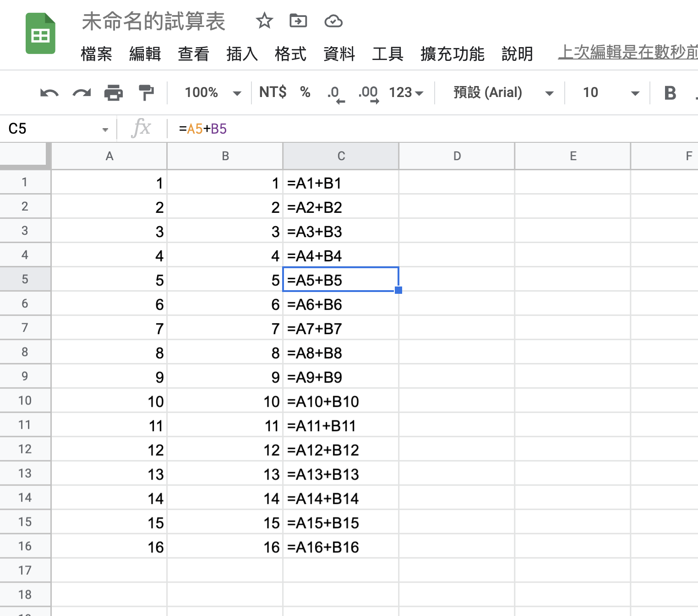The height and width of the screenshot is (616, 698).
Task: Select the column D header
Action: 457,157
